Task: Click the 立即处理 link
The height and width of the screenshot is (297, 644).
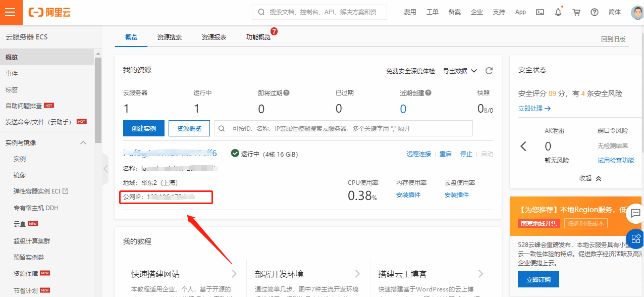Action: click(x=534, y=108)
